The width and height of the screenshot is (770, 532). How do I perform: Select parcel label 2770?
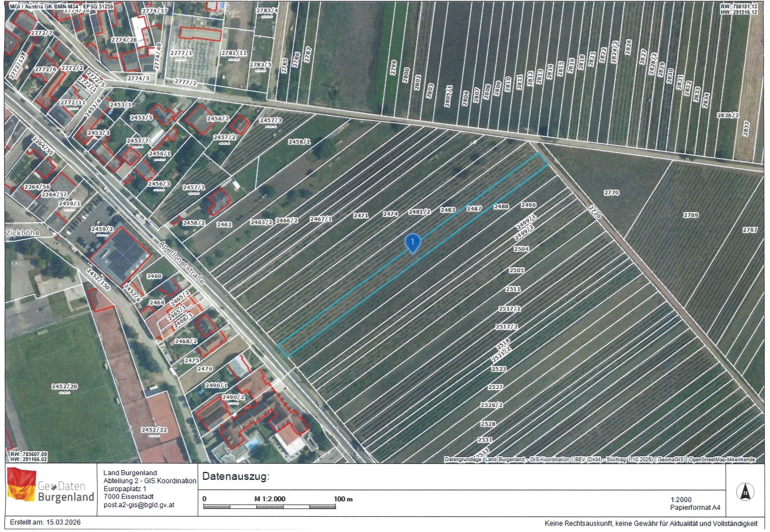click(611, 193)
